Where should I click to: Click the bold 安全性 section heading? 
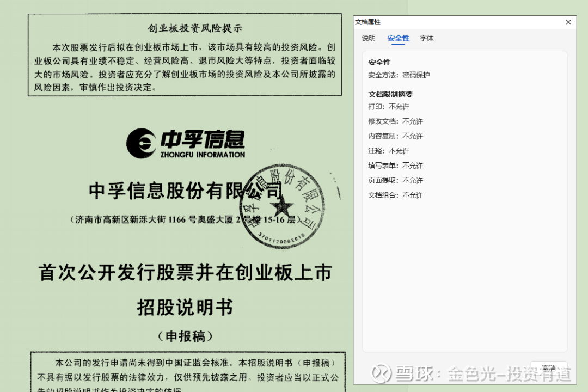[x=379, y=62]
